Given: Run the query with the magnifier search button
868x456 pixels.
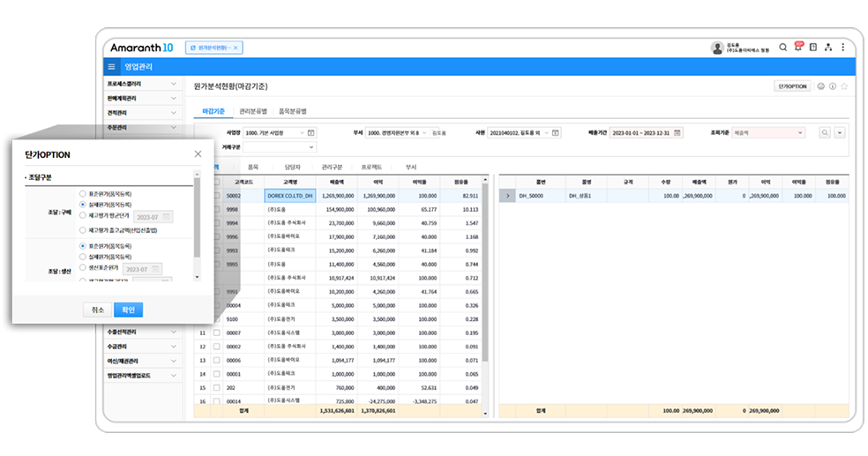Looking at the screenshot, I should coord(825,133).
